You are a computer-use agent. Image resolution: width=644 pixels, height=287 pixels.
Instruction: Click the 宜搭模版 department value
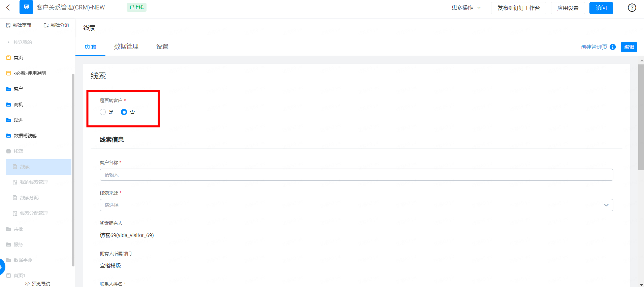coord(110,266)
